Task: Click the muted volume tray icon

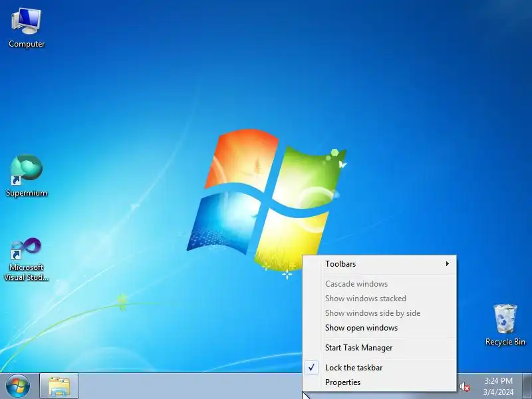Action: (464, 387)
